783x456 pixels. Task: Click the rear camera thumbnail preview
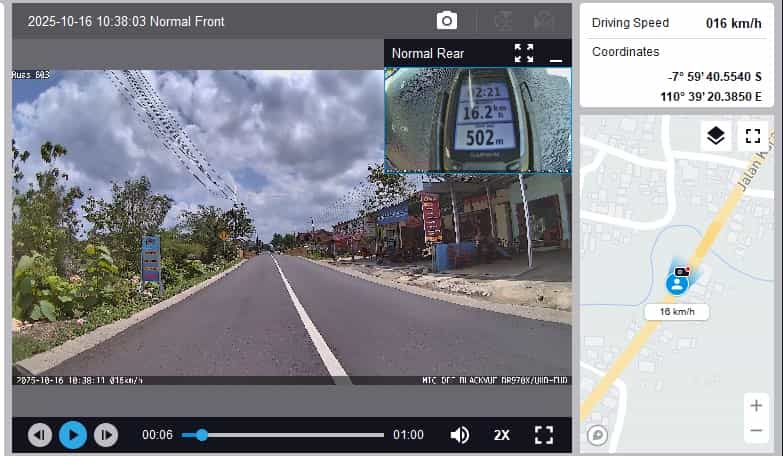pyautogui.click(x=478, y=120)
